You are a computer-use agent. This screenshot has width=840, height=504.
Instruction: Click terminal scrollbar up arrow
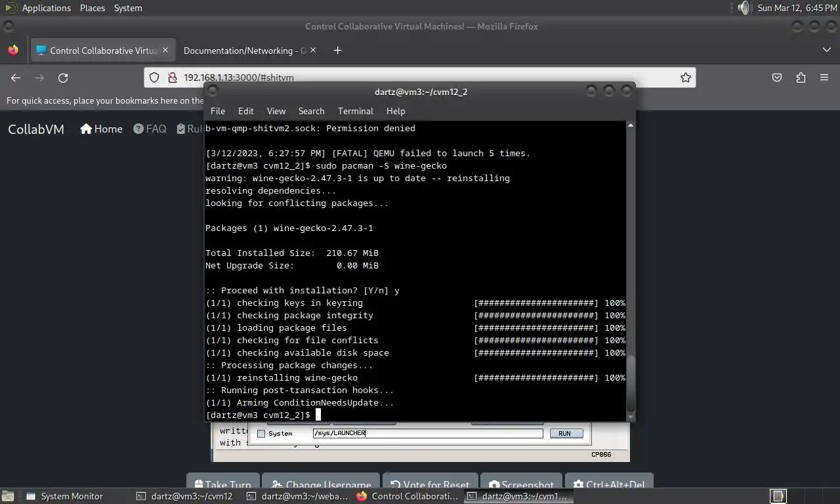point(631,125)
